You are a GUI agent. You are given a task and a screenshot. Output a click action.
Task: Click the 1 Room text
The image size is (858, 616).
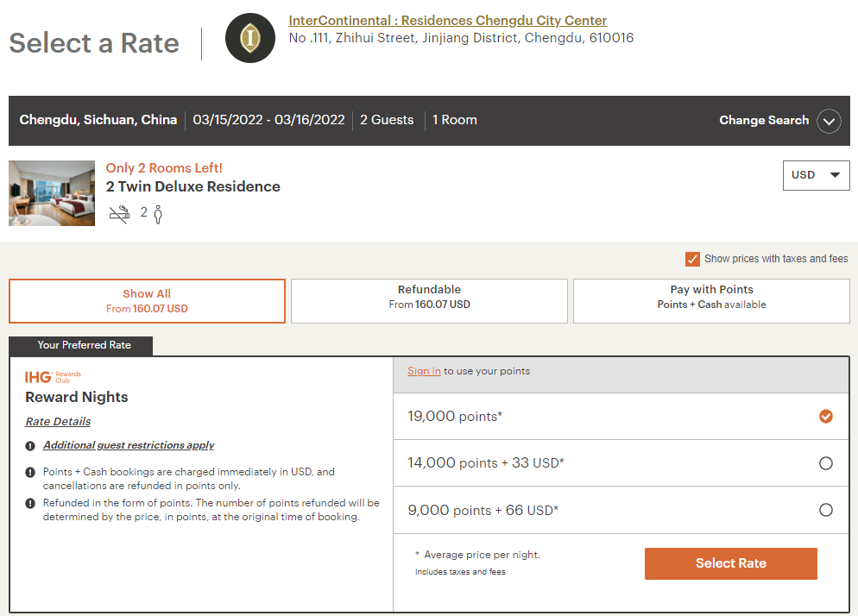[x=455, y=120]
